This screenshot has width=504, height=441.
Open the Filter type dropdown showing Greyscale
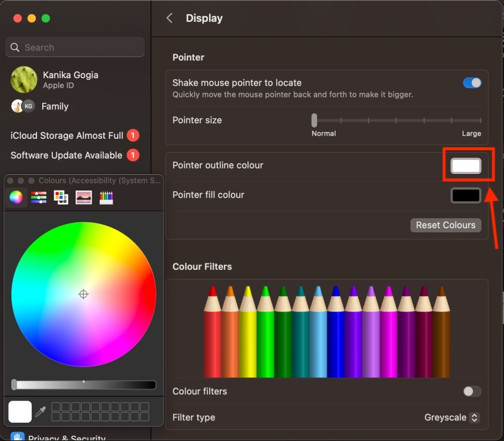coord(451,417)
